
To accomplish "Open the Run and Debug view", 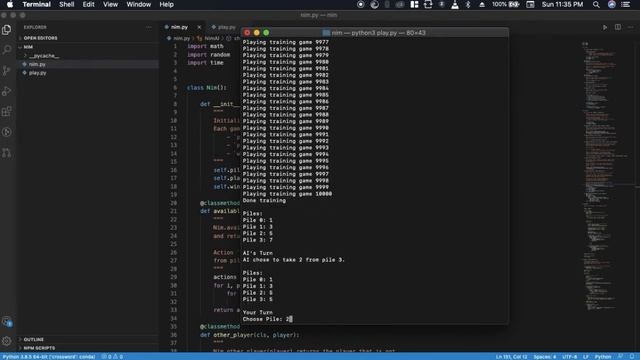I will (7, 91).
